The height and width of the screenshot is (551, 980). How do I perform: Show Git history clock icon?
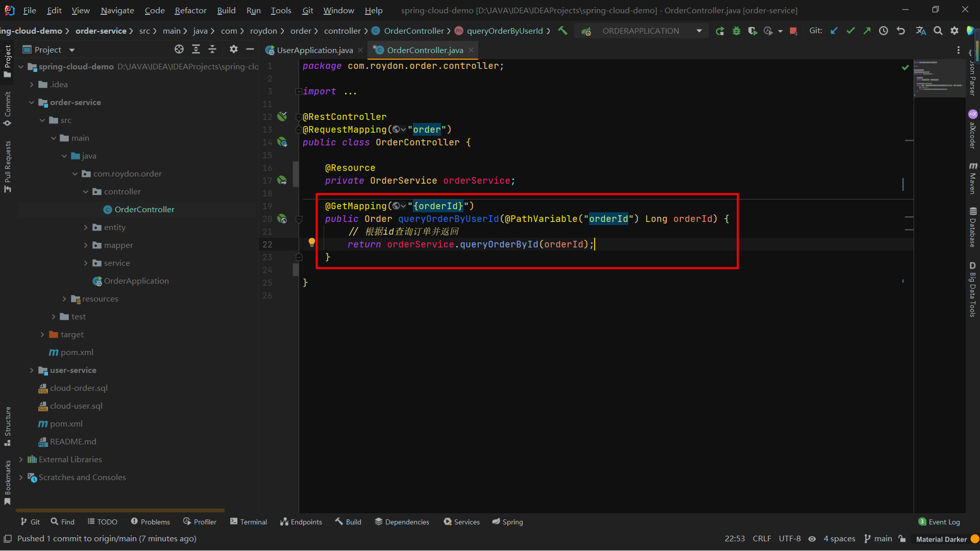(884, 31)
